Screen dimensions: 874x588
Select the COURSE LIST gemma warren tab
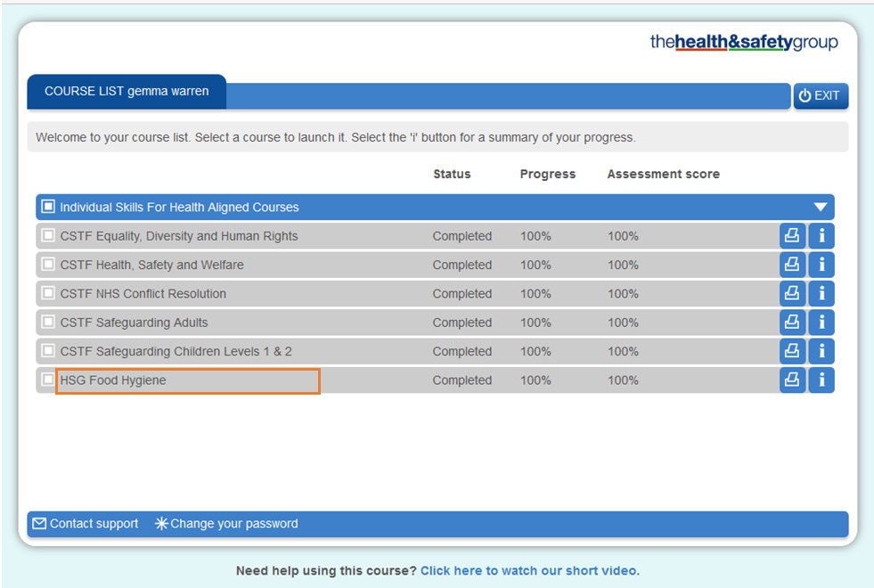pyautogui.click(x=127, y=91)
